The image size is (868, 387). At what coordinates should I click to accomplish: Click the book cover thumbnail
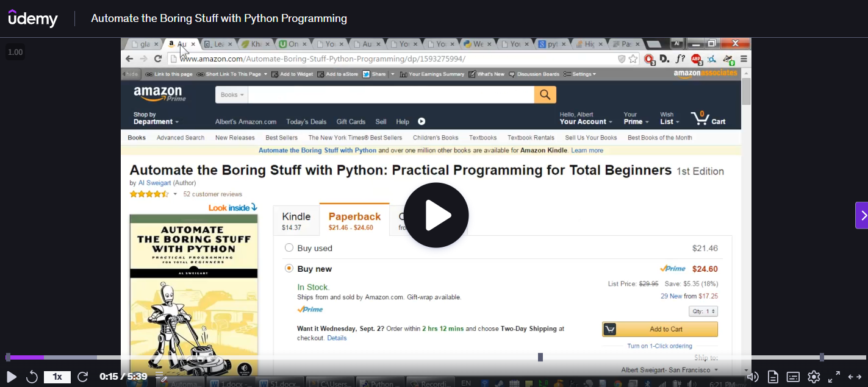[x=193, y=295]
